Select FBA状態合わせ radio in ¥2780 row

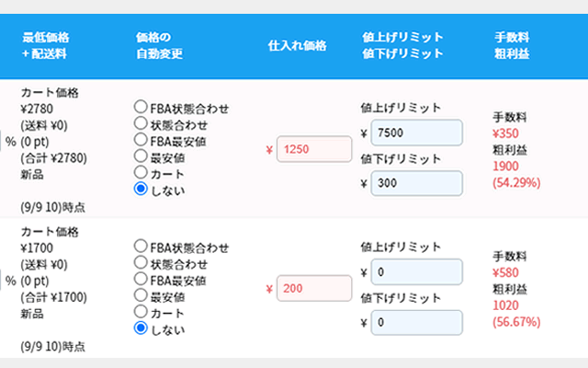pyautogui.click(x=141, y=109)
